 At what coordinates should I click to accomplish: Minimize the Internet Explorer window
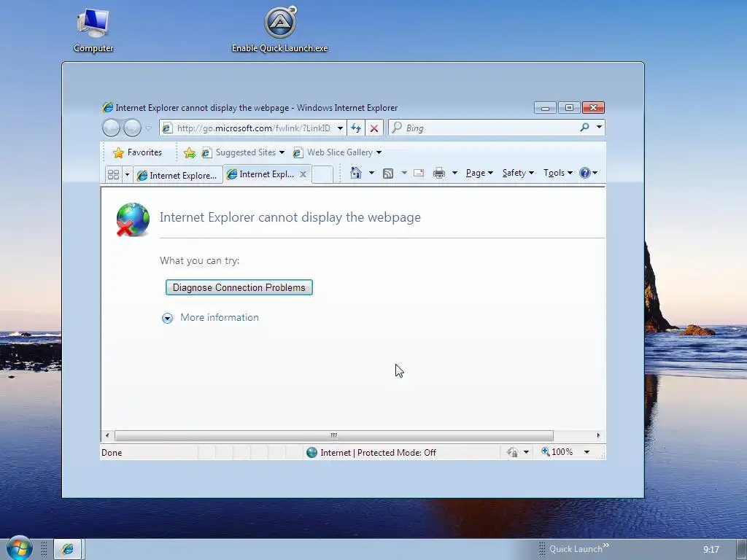coord(545,108)
